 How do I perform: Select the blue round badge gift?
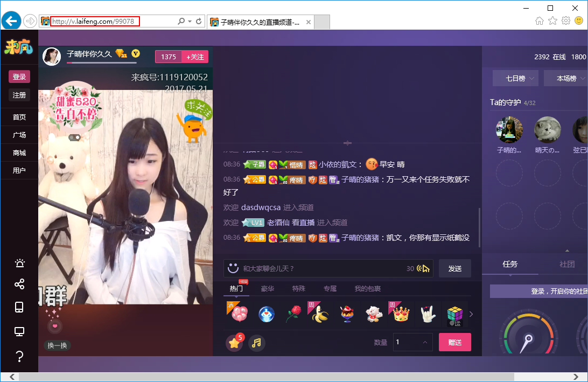(266, 314)
